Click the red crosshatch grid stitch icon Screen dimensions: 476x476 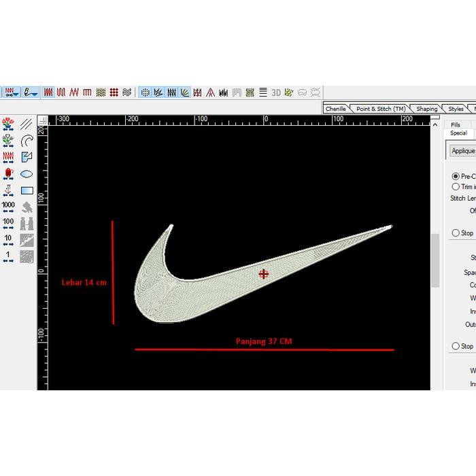click(197, 92)
